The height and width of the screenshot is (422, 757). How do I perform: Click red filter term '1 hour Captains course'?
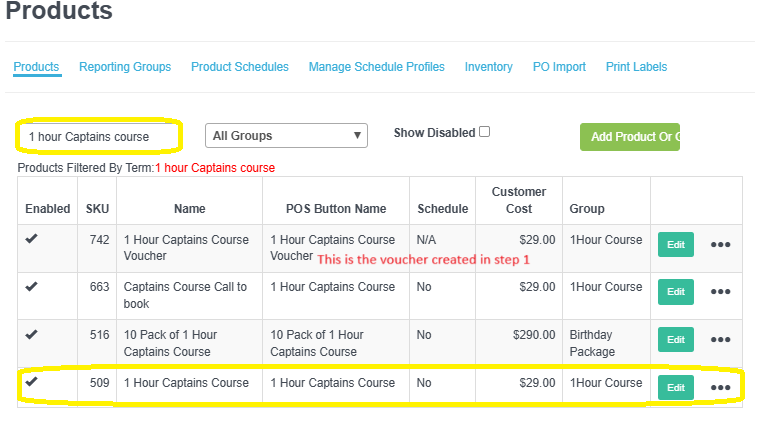[x=215, y=168]
